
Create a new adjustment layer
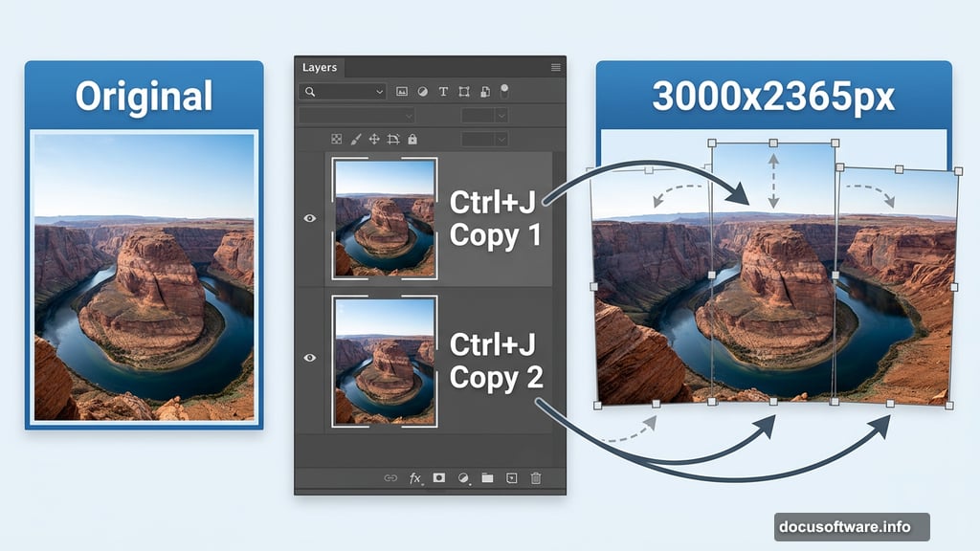pyautogui.click(x=463, y=477)
